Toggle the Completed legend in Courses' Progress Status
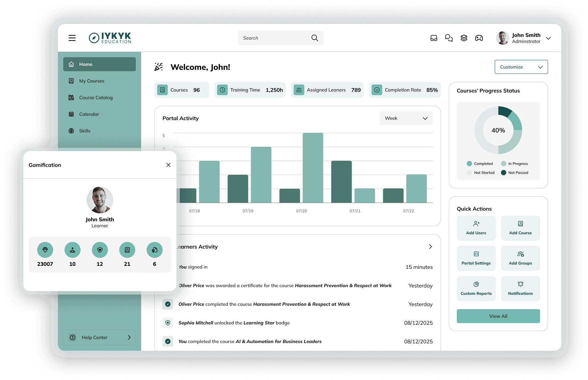 [x=480, y=163]
